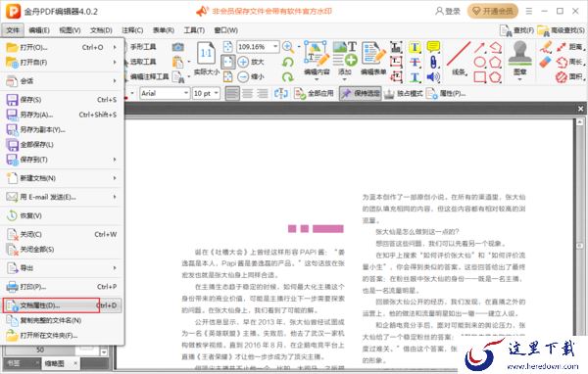Select the underline text T icon
The image size is (588, 374).
(415, 77)
